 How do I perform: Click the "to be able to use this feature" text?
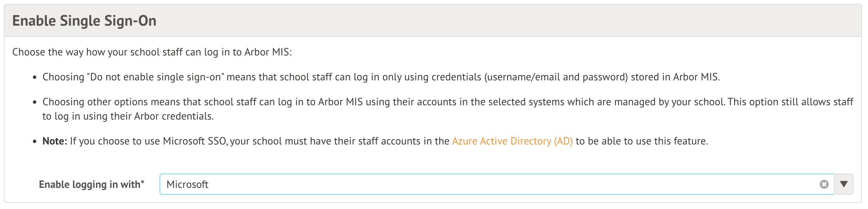pyautogui.click(x=642, y=141)
